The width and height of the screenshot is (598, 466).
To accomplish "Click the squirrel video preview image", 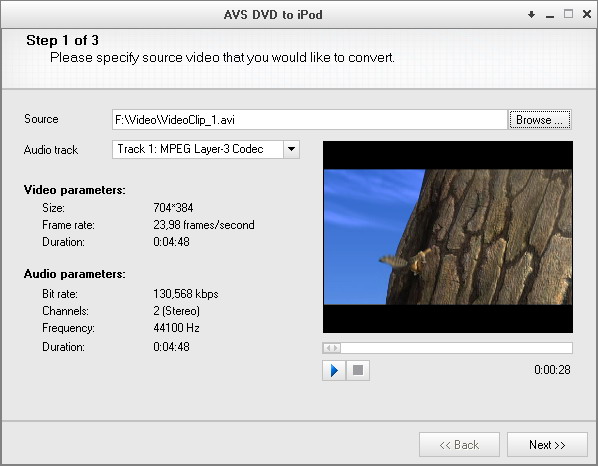I will pos(448,237).
